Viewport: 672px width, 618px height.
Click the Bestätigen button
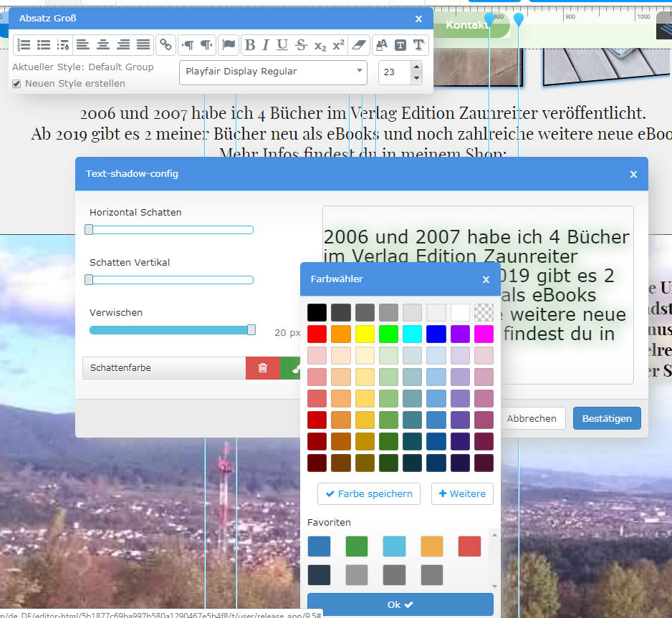pos(607,419)
